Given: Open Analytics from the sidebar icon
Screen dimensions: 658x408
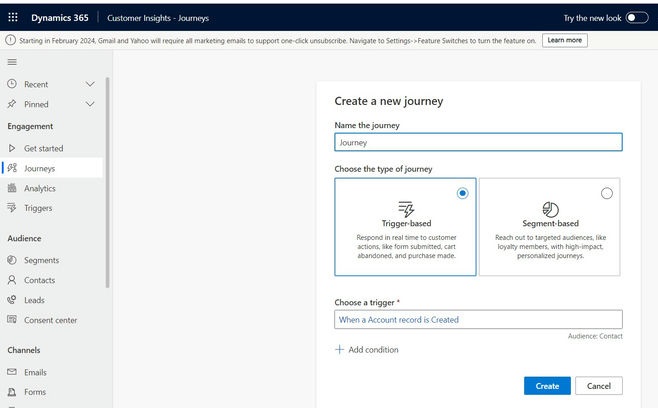Looking at the screenshot, I should click(12, 188).
